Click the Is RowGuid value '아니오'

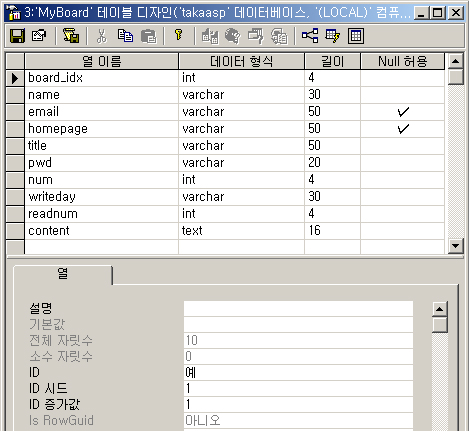pyautogui.click(x=298, y=420)
